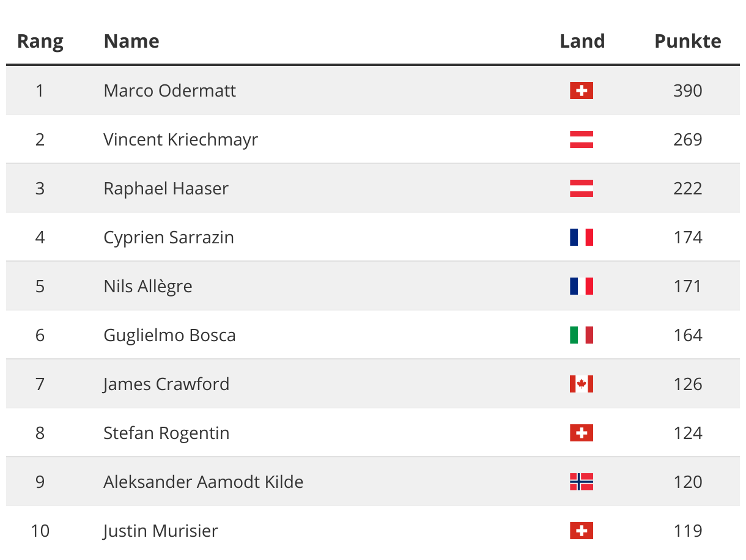Viewport: 746px width, 560px height.
Task: Click the Austrian flag in Raphael Haaser's row
Action: [582, 188]
